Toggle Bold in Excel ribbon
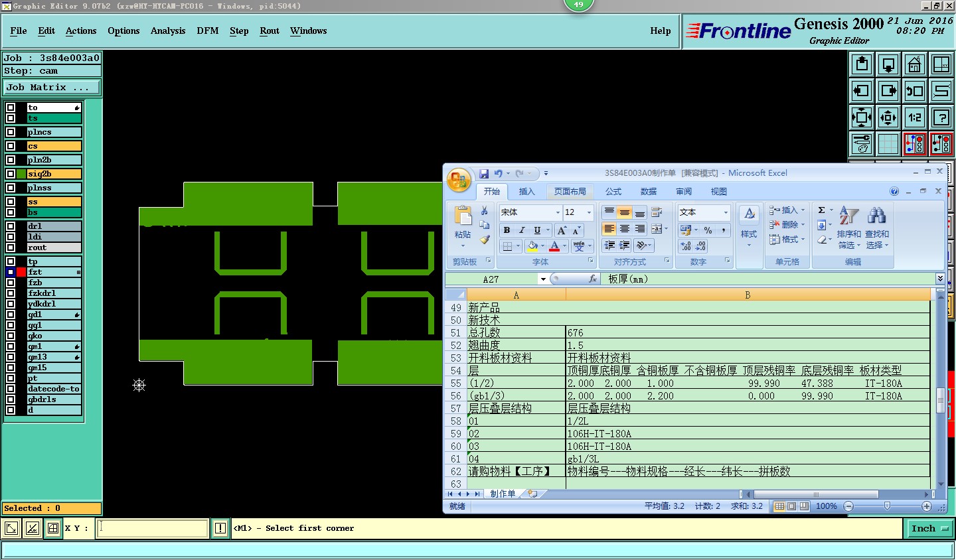Viewport: 956px width, 560px height. [x=507, y=230]
